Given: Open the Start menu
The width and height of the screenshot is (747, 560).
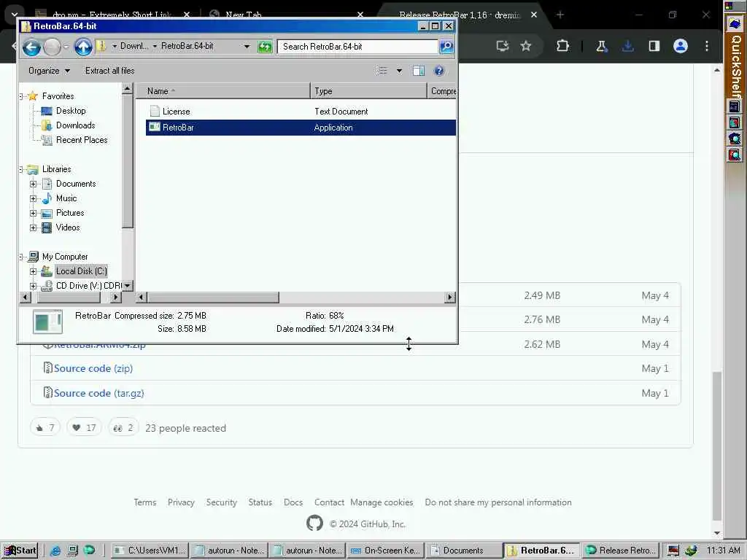Looking at the screenshot, I should tap(20, 551).
